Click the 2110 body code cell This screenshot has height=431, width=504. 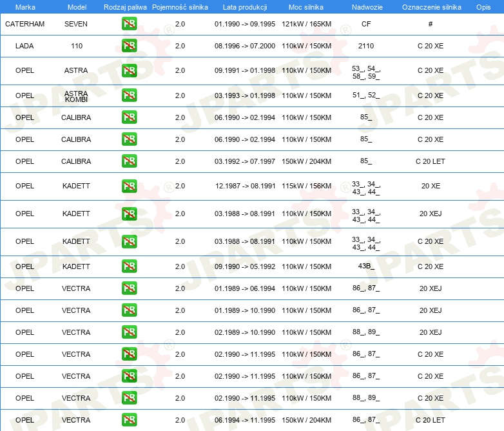tap(366, 46)
